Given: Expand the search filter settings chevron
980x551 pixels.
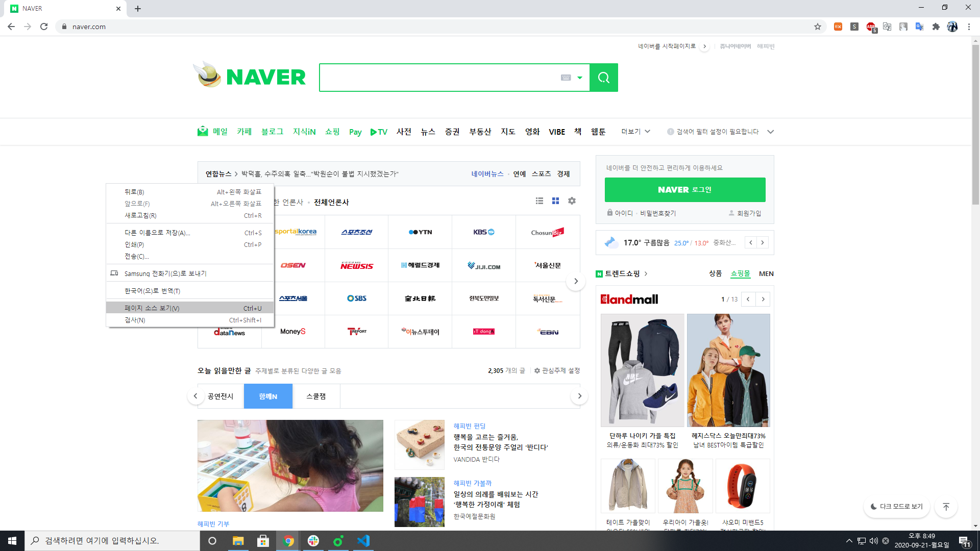Looking at the screenshot, I should (x=770, y=132).
